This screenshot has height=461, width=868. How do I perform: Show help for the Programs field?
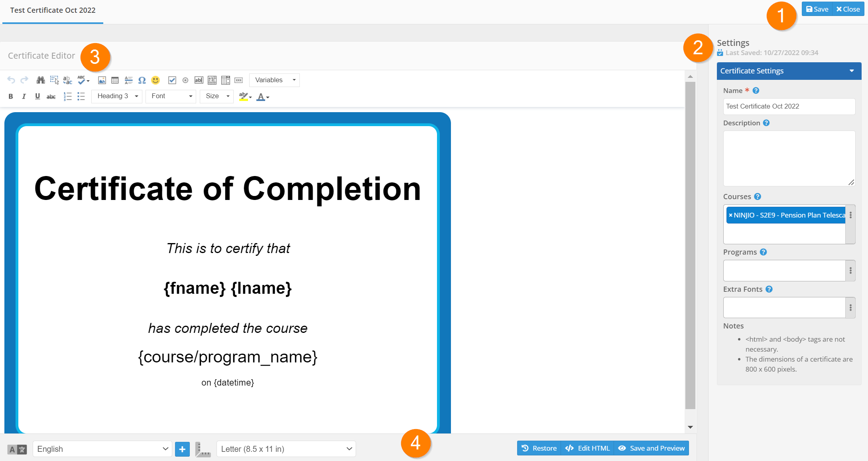pos(763,252)
